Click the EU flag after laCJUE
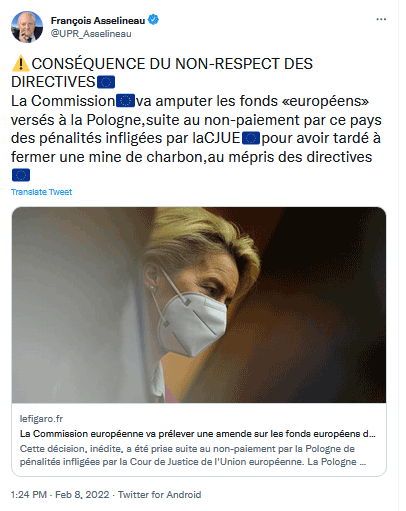 (251, 138)
